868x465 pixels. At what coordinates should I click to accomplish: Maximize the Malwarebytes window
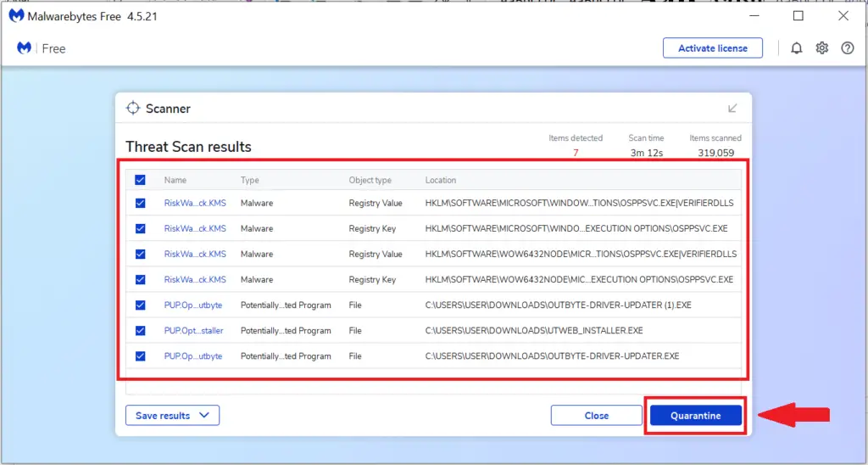(x=798, y=16)
